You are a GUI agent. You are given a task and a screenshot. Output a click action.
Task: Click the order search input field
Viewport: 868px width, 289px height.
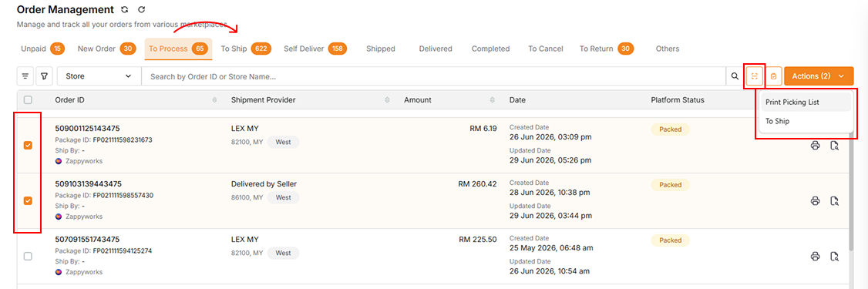(x=433, y=76)
